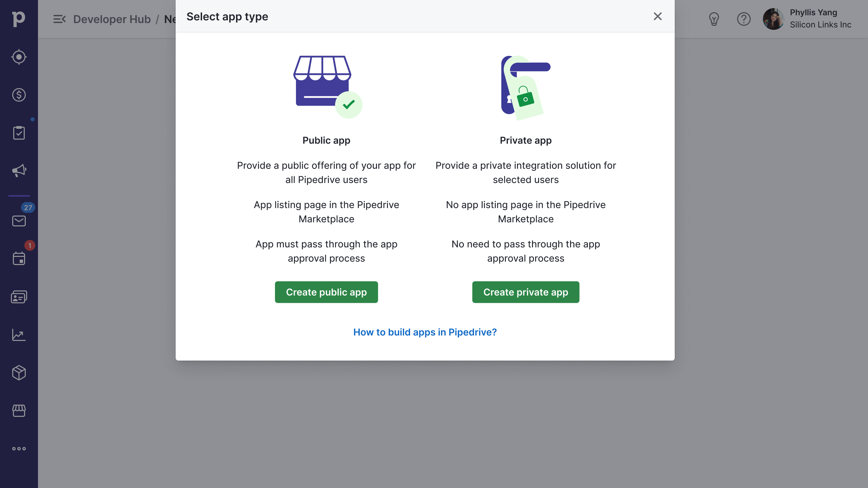Click Create private app button
Viewport: 868px width, 488px height.
(526, 292)
